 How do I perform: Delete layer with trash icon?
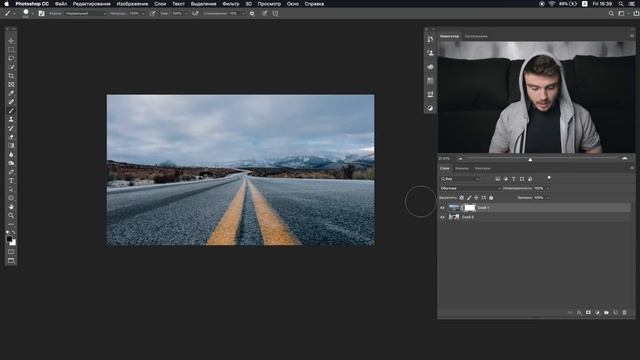click(x=624, y=313)
